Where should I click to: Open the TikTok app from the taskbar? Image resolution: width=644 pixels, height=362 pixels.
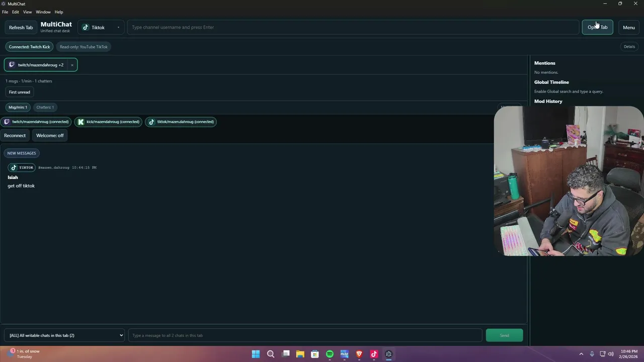tap(374, 354)
